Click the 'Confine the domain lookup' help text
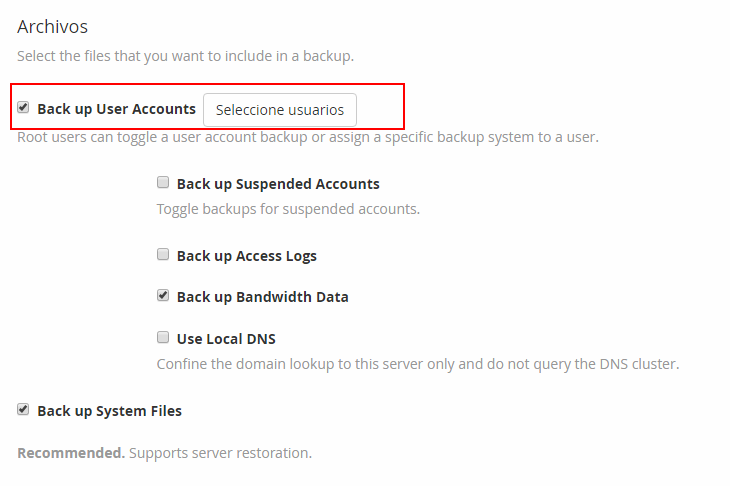 417,364
